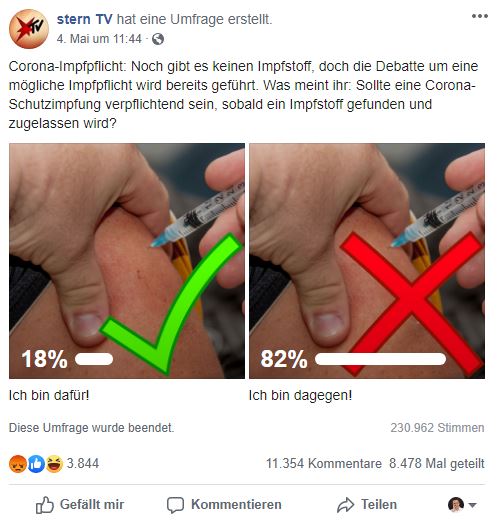This screenshot has width=497, height=525.
Task: Click the angry reaction emoji icon
Action: click(x=18, y=464)
